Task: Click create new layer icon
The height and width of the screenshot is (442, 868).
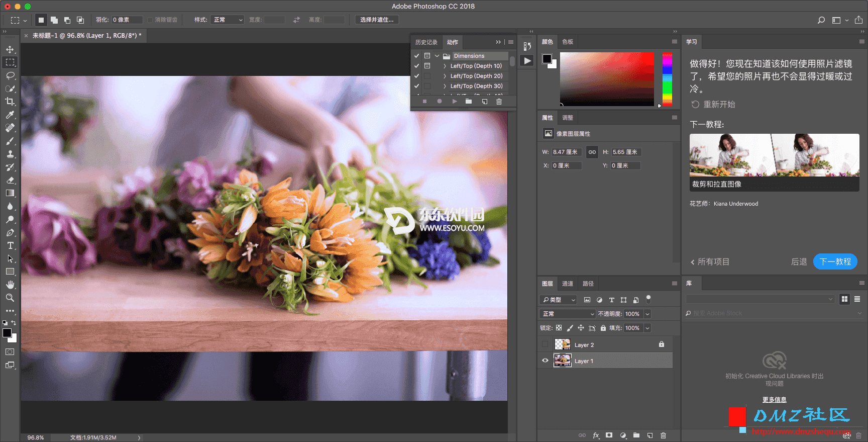Action: point(650,435)
